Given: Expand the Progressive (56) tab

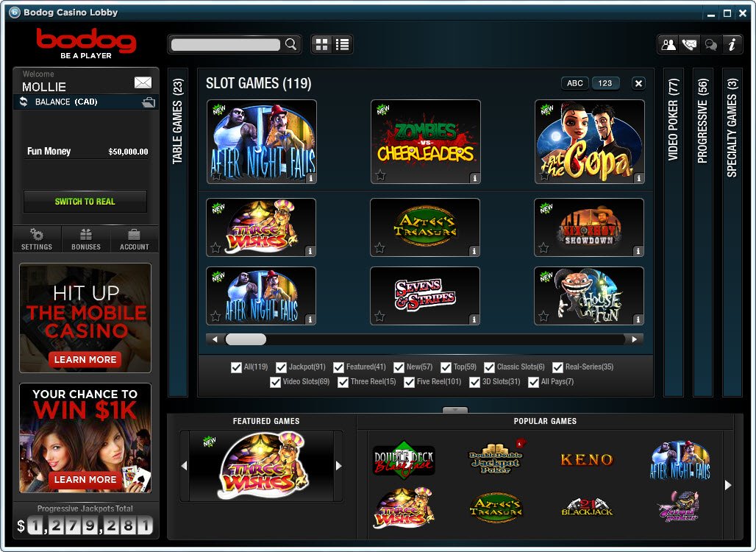Looking at the screenshot, I should pyautogui.click(x=702, y=232).
